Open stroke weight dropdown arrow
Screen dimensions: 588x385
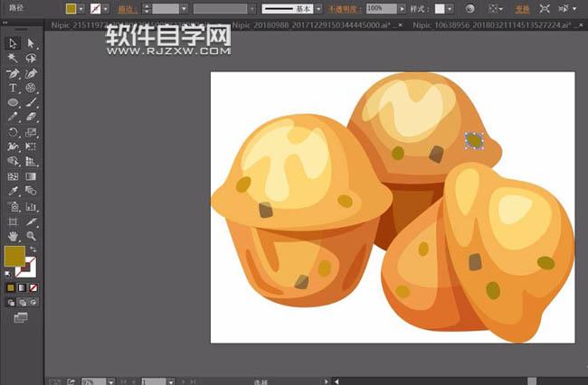coord(184,9)
